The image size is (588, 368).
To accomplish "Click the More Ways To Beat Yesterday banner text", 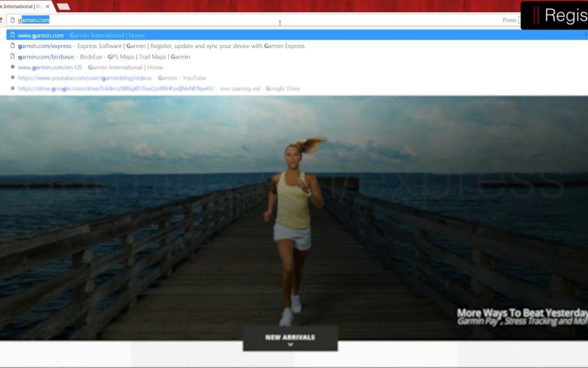I will coord(522,313).
